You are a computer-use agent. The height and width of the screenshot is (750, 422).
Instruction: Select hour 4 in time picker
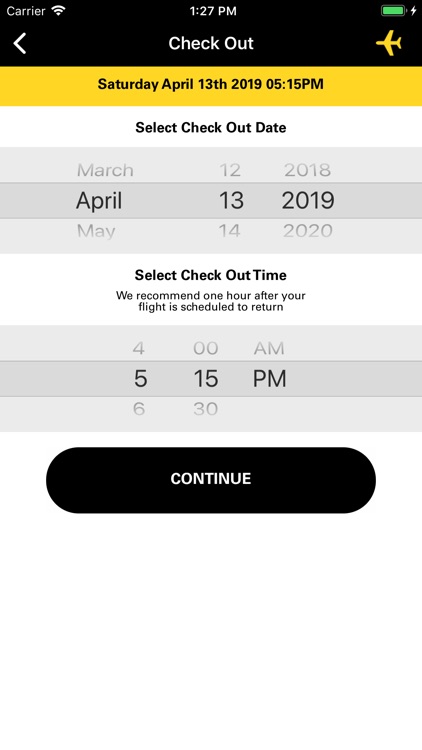pos(139,348)
